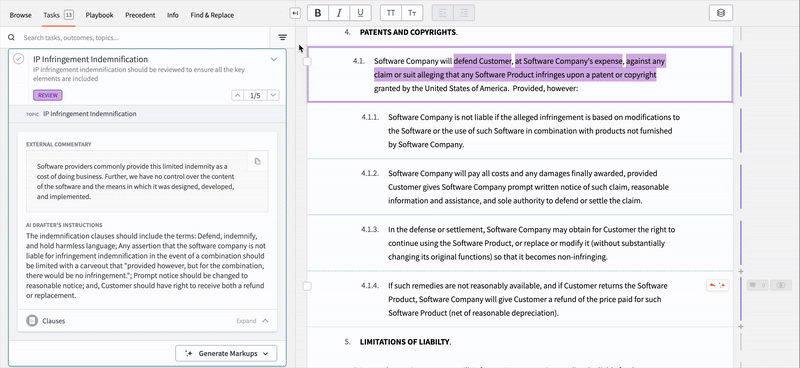The image size is (800, 368).
Task: Open the comments counter for clause 4.1.4
Action: (757, 285)
